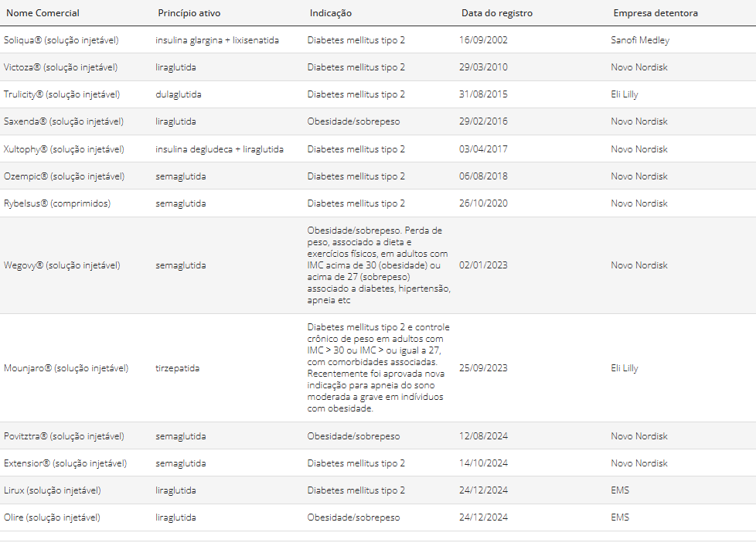
Task: Select the dulaglutida active ingredient cell
Action: (x=179, y=94)
